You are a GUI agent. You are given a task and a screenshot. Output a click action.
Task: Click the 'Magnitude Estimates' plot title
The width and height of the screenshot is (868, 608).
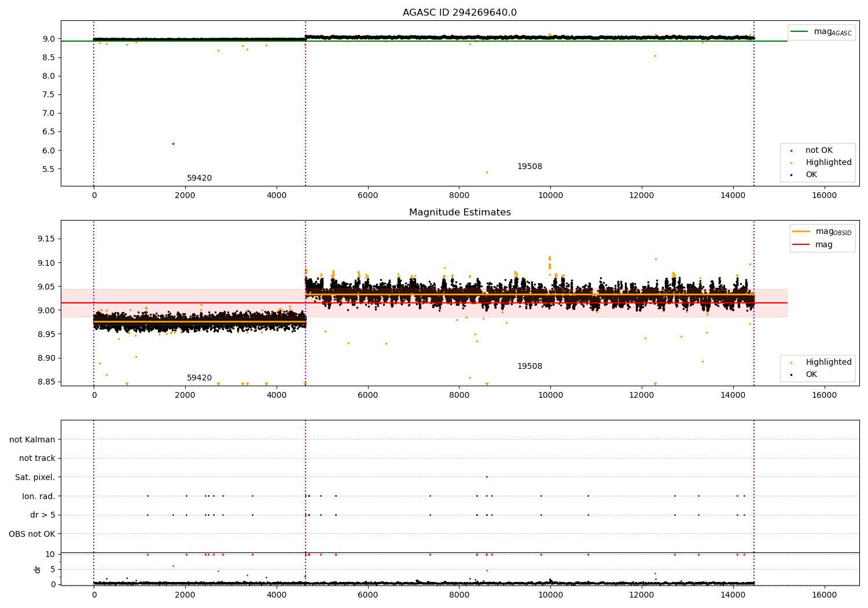point(459,213)
